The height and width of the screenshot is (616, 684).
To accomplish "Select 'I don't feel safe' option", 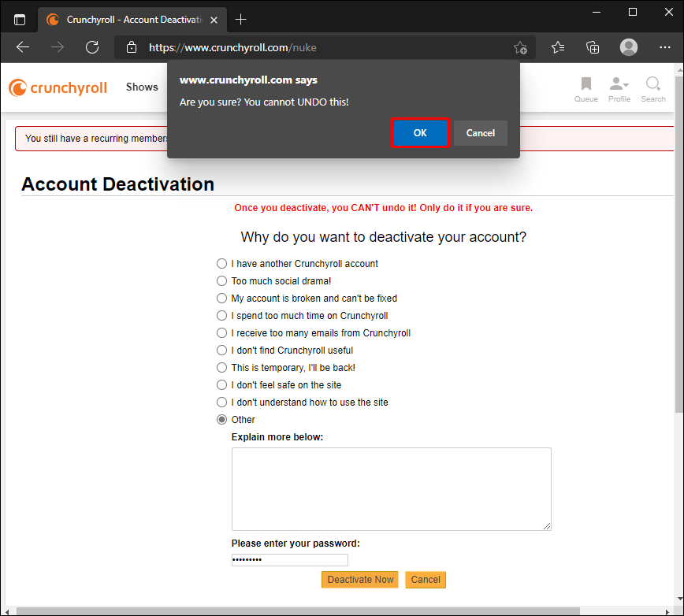I will pyautogui.click(x=221, y=385).
